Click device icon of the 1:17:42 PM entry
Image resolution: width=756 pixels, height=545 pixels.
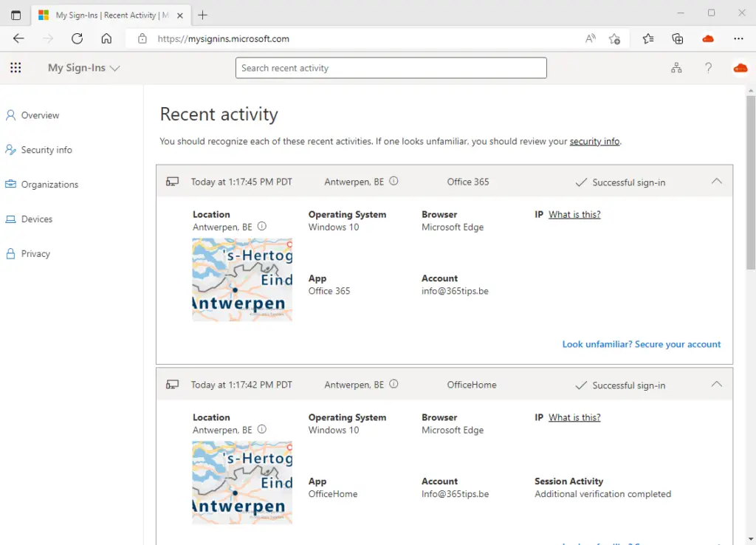172,385
